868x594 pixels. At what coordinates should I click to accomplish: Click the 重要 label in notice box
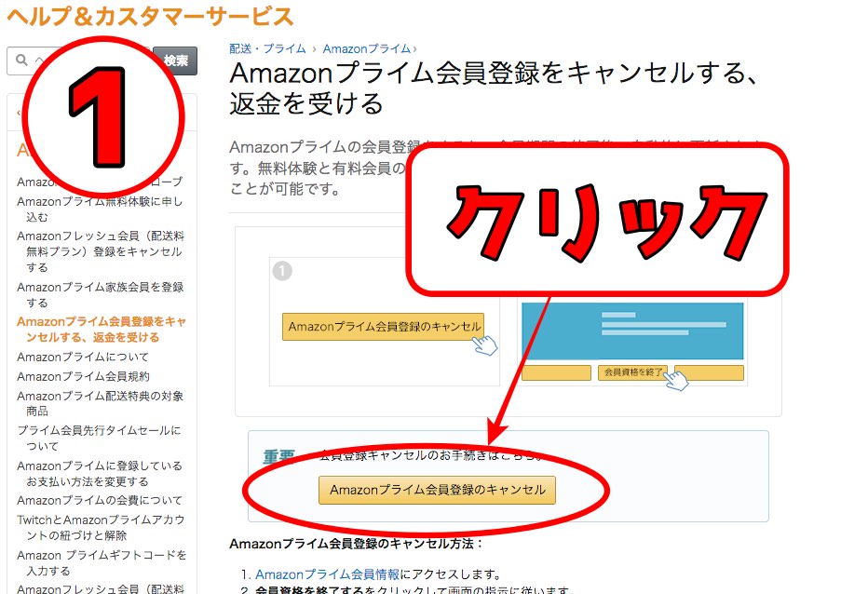(279, 457)
